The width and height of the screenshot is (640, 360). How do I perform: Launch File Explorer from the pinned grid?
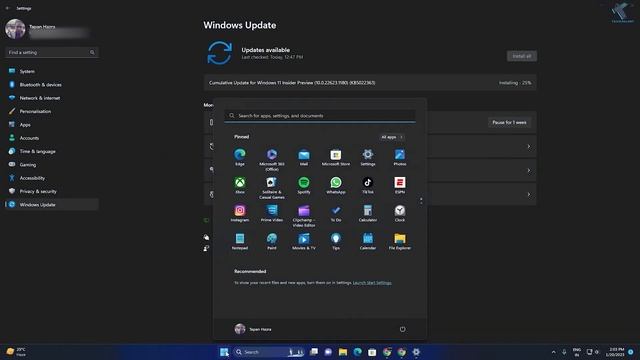400,241
